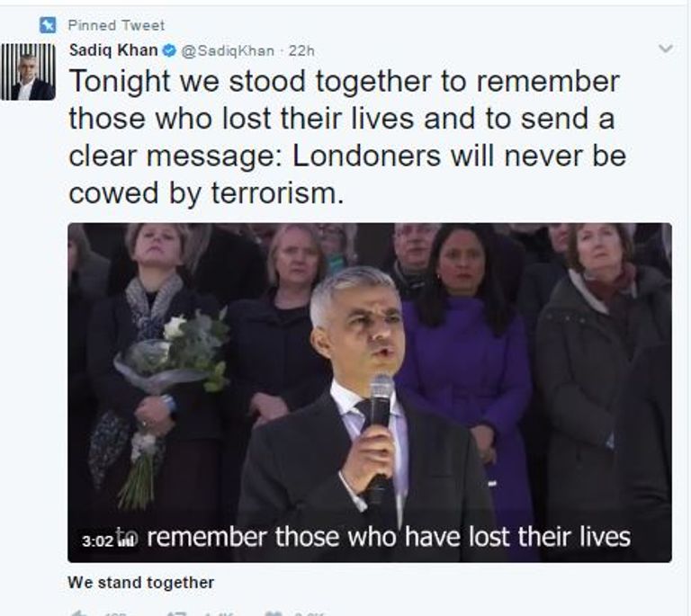Click the likes count number
Image resolution: width=691 pixels, height=616 pixels.
(x=310, y=614)
